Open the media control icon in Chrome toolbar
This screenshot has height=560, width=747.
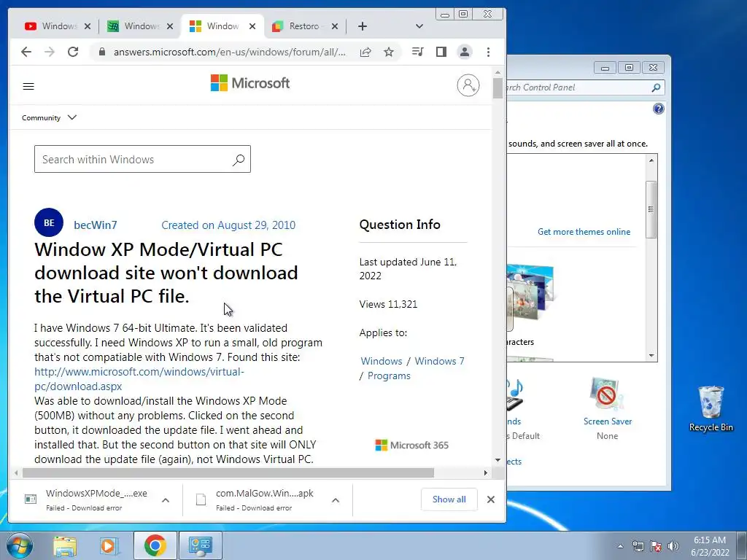(x=418, y=52)
